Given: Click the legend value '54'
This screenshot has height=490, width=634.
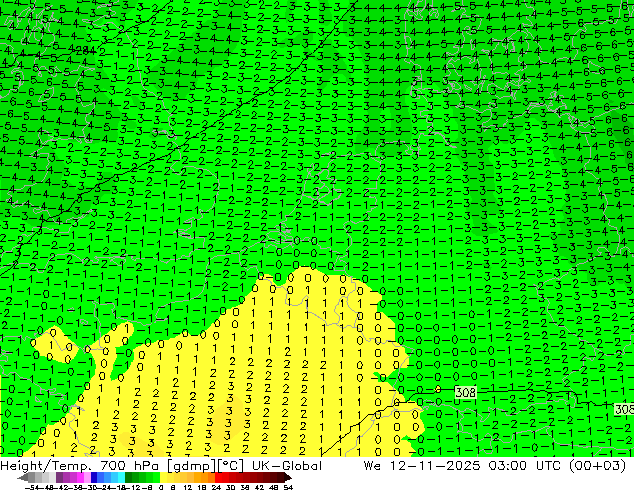Looking at the screenshot, I should coord(287,487).
